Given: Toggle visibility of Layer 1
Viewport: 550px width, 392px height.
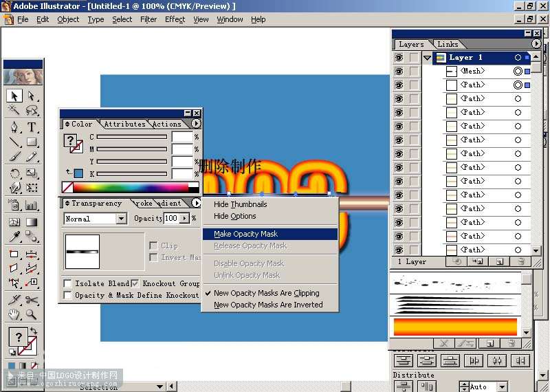Looking at the screenshot, I should point(399,58).
